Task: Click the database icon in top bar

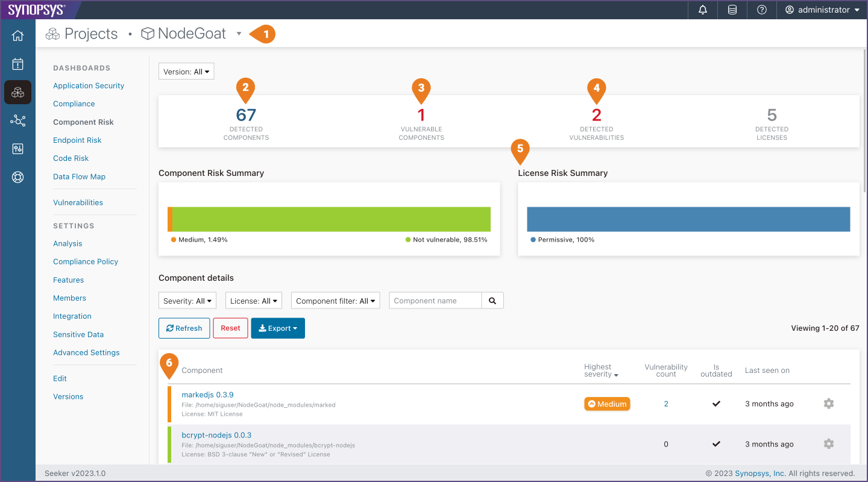Action: [732, 10]
